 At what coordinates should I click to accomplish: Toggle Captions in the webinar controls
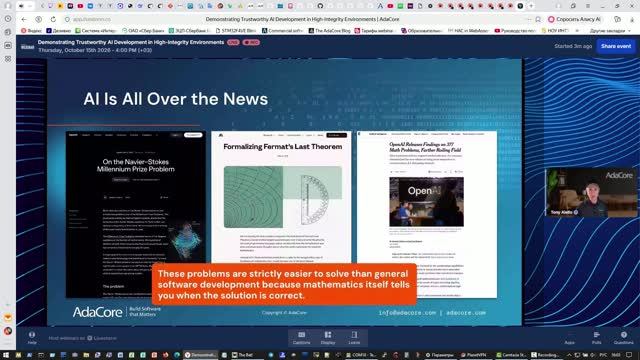tap(301, 338)
